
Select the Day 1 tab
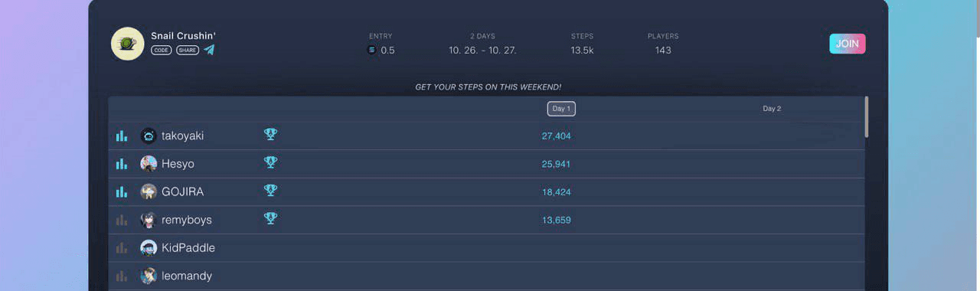pyautogui.click(x=561, y=109)
